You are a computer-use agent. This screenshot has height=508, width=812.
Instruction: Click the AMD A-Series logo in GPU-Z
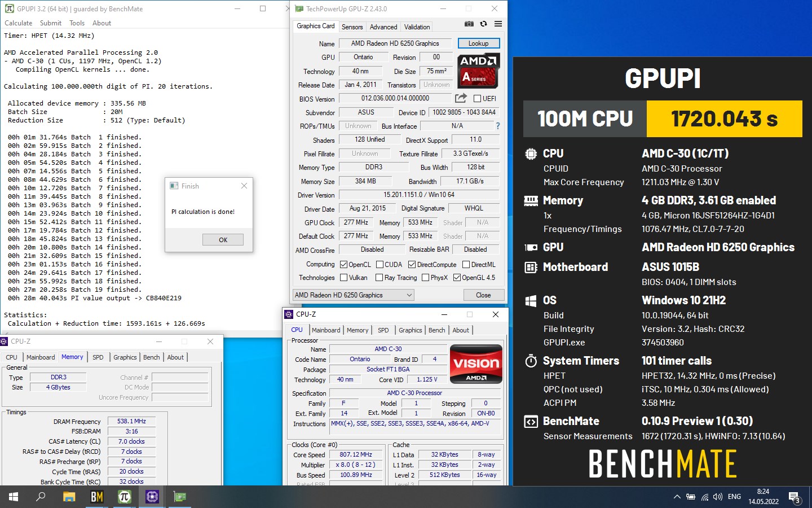[x=478, y=71]
